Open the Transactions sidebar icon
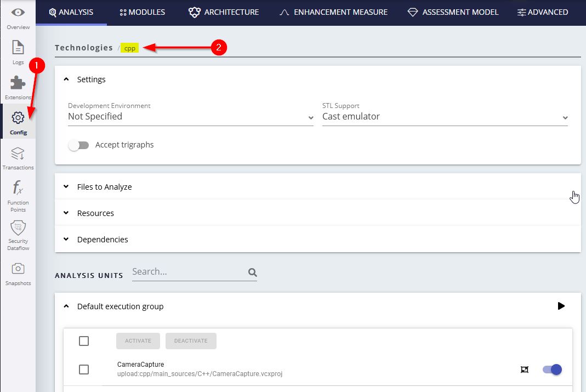 pos(18,154)
